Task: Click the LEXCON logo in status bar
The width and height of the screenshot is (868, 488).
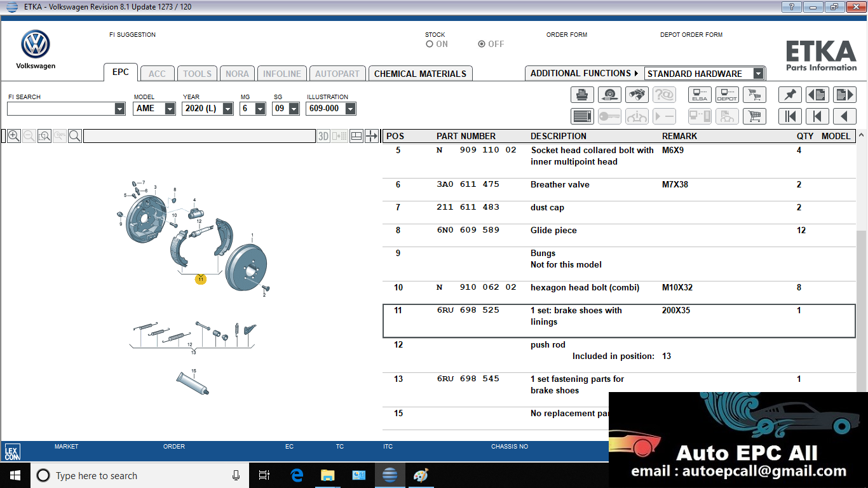Action: (x=12, y=452)
